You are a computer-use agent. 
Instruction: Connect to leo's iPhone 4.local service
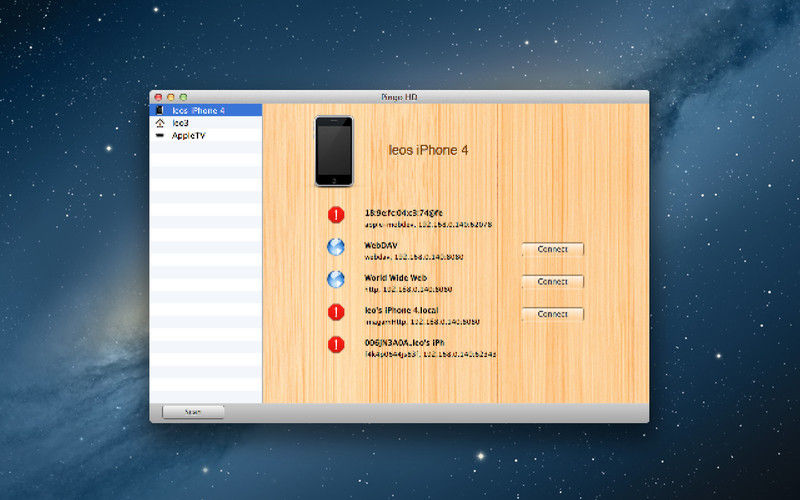pos(553,314)
